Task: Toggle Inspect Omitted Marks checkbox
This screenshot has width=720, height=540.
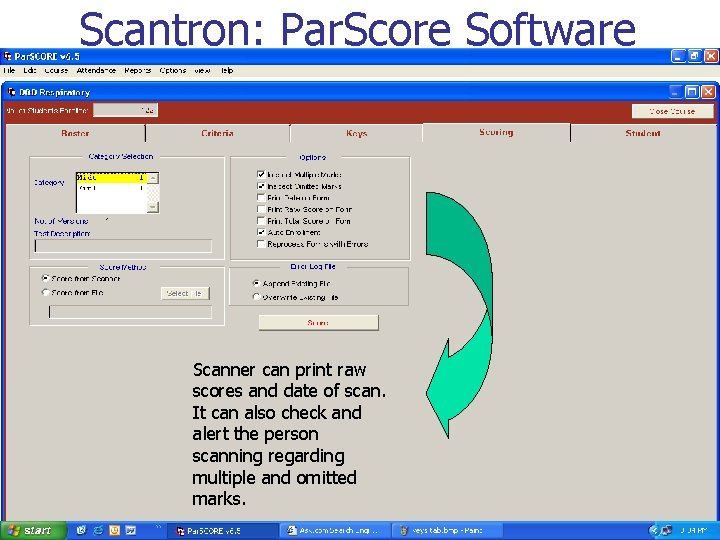Action: pyautogui.click(x=261, y=186)
